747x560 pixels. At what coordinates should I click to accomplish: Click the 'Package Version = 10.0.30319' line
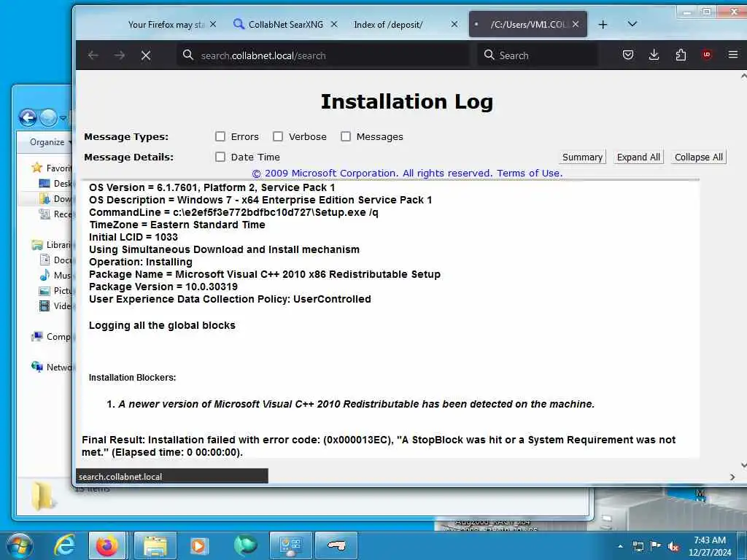point(163,287)
